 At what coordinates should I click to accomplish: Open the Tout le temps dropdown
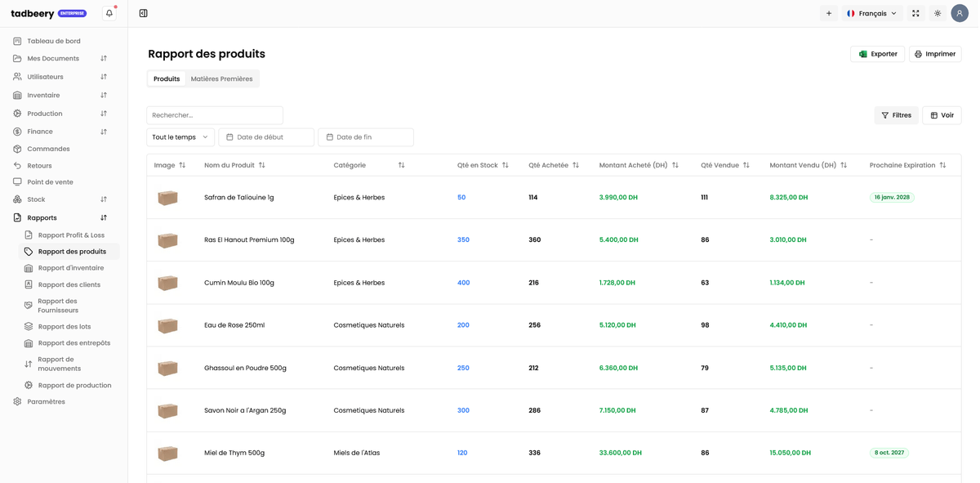coord(180,137)
